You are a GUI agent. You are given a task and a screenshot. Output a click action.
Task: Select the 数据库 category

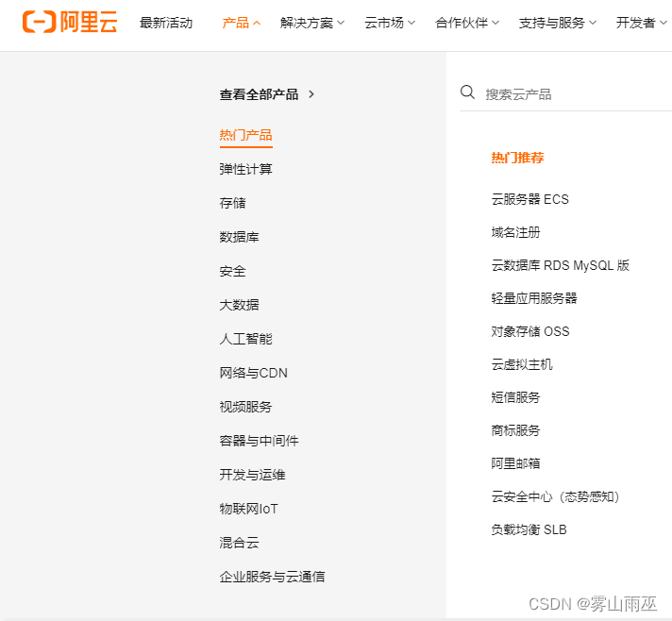coord(239,237)
